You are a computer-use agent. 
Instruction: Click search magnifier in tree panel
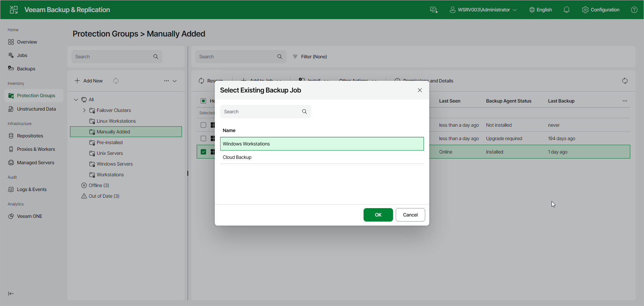(x=156, y=57)
